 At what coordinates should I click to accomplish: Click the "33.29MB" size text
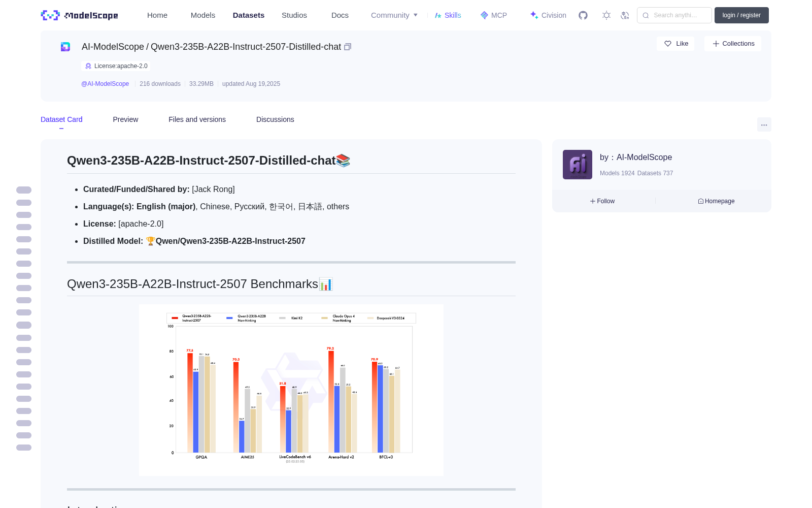tap(201, 84)
